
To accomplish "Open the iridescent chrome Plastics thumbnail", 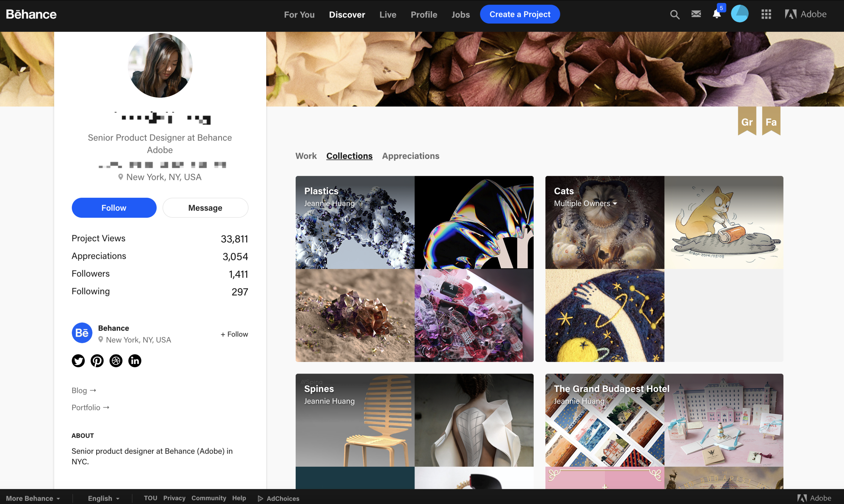I will [x=474, y=223].
